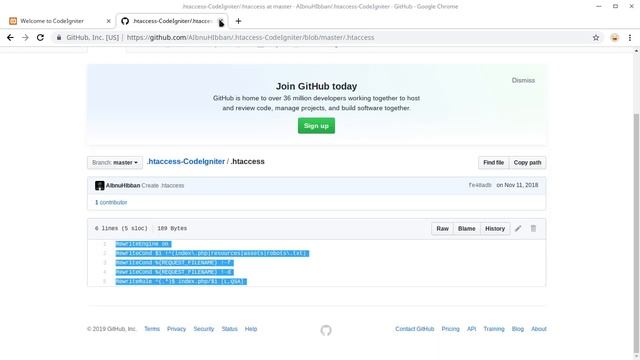Viewport: 640px width, 360px height.
Task: Open Pricing footer link
Action: tap(451, 329)
